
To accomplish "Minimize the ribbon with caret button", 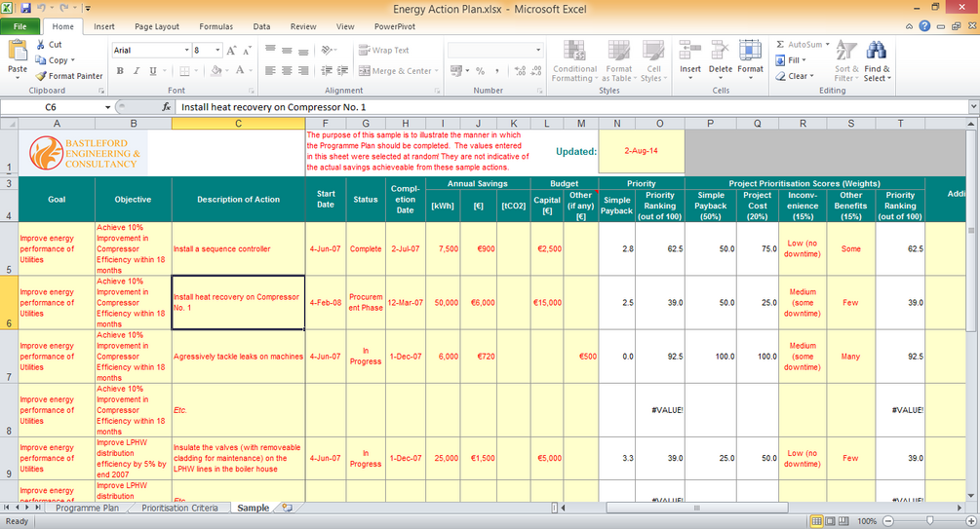I will [x=909, y=26].
